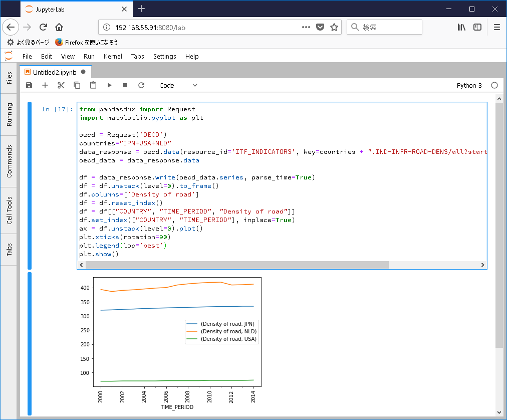Toggle the browser sidebar view
This screenshot has height=420, width=507.
point(477,27)
